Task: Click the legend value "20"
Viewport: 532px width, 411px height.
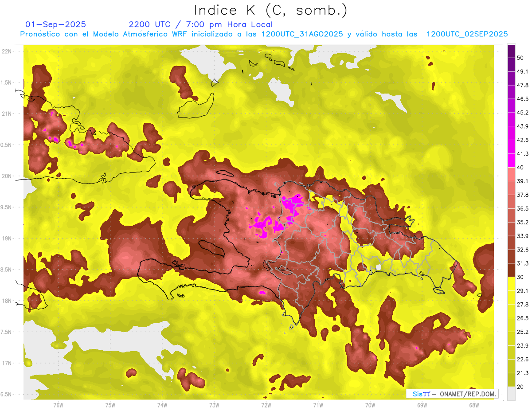Action: (520, 387)
